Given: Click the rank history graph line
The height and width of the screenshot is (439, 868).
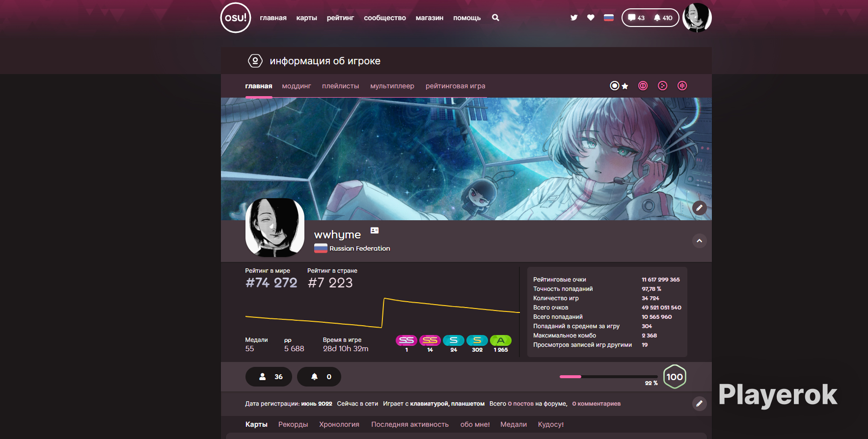Looking at the screenshot, I should pos(382,313).
